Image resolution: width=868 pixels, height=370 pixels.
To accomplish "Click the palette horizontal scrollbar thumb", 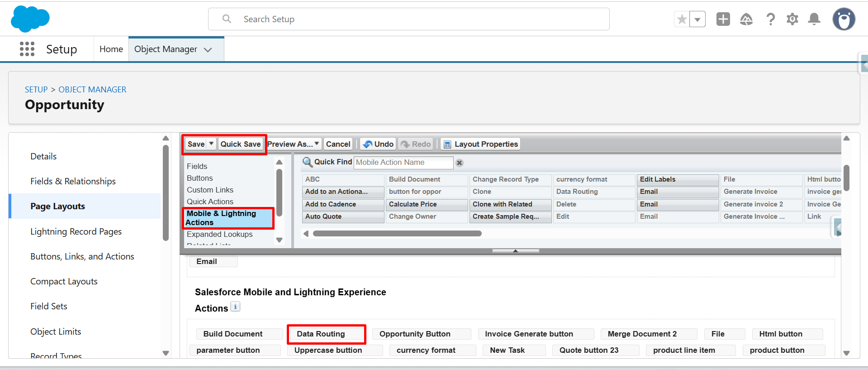I will click(x=397, y=234).
